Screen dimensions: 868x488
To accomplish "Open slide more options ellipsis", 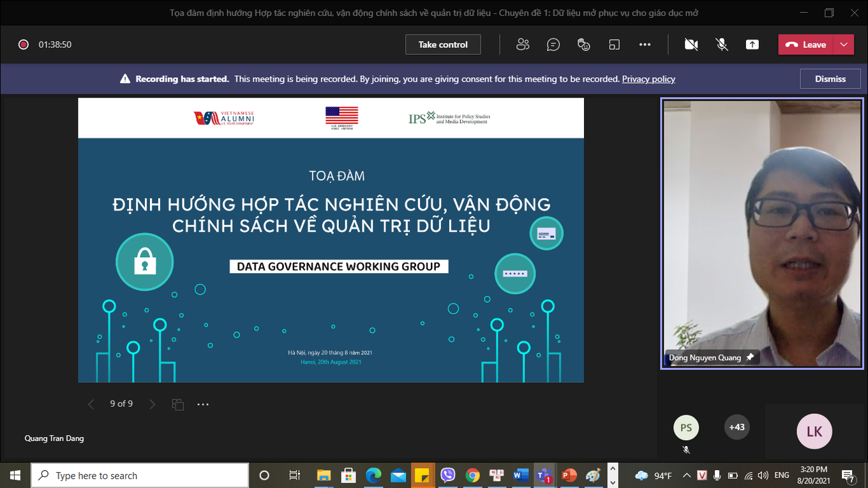I will [x=203, y=404].
